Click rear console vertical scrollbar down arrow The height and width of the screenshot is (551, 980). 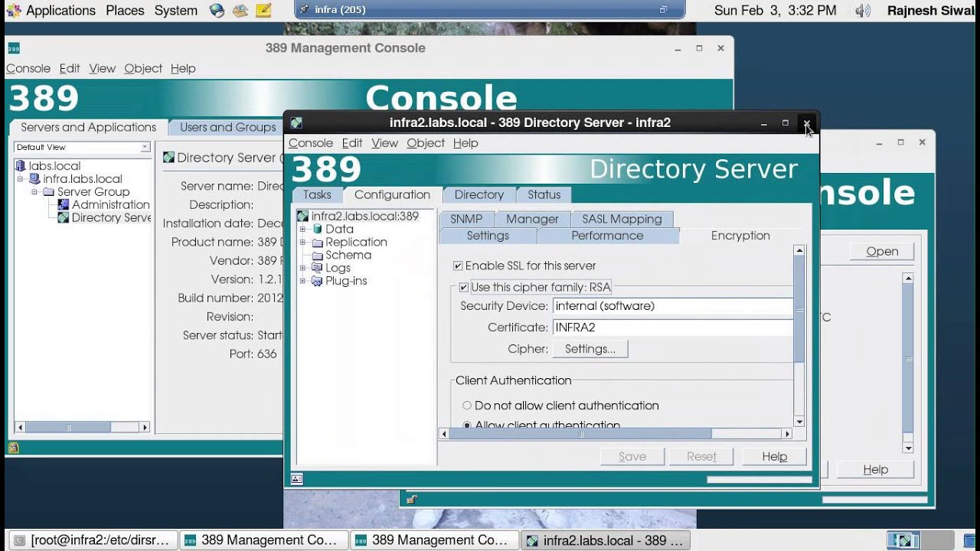coord(908,448)
